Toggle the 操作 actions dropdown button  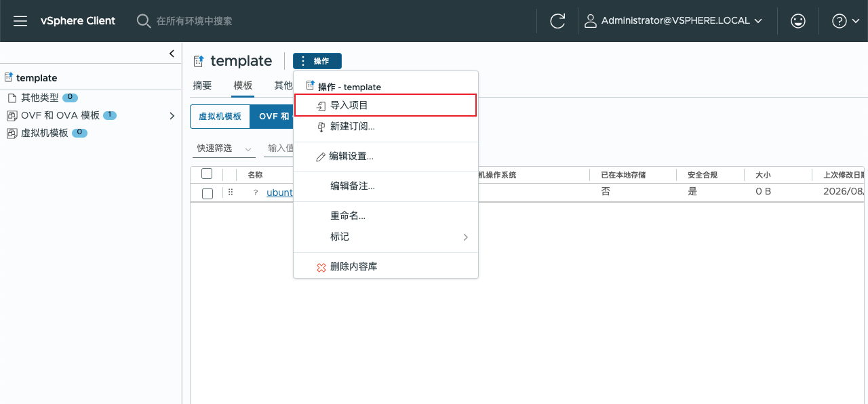pos(317,61)
